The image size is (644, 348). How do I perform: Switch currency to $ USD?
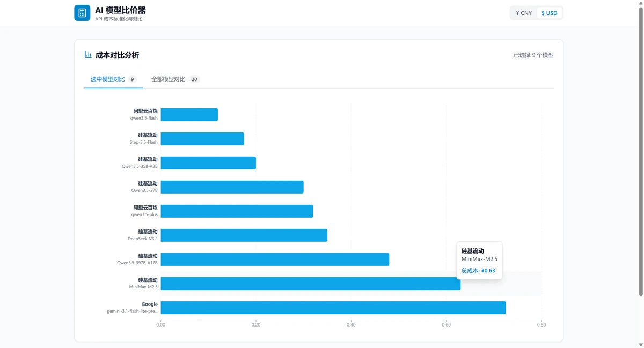pos(549,13)
